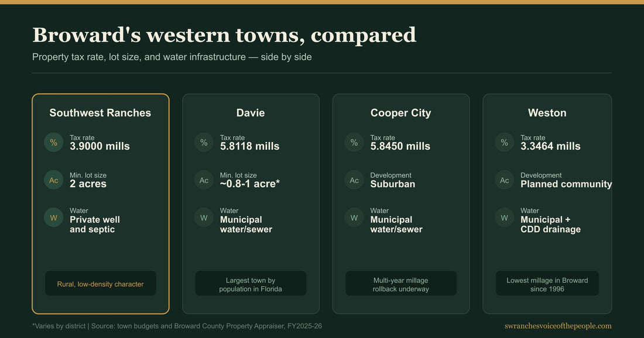Click 'Tax rate' label in Cooper City card
Image resolution: width=644 pixels, height=338 pixels.
coord(382,137)
